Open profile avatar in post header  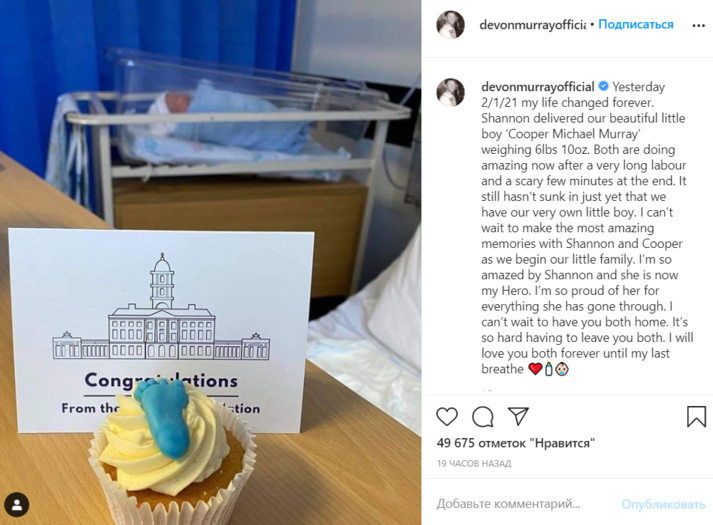pyautogui.click(x=450, y=25)
